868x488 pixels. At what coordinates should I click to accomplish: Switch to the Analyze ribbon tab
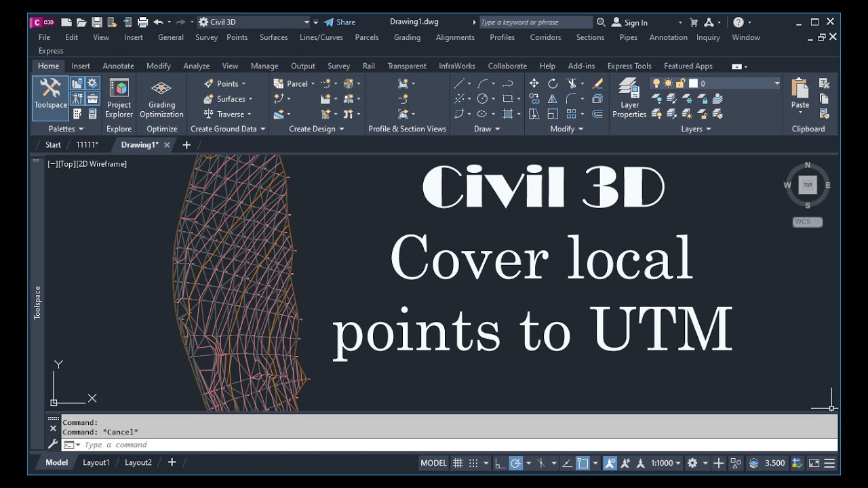pyautogui.click(x=196, y=66)
